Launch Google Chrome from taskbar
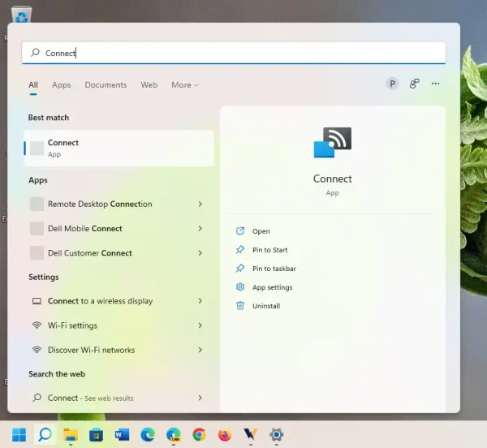The image size is (487, 448). 199,435
